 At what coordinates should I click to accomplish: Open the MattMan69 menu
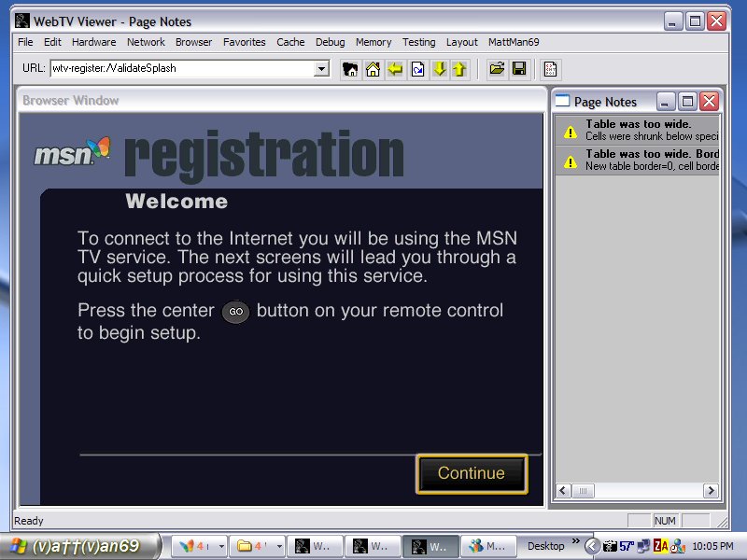tap(514, 42)
